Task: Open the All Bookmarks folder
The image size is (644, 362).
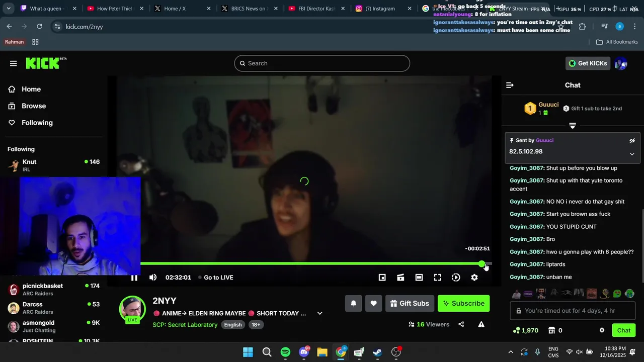Action: coord(617,42)
